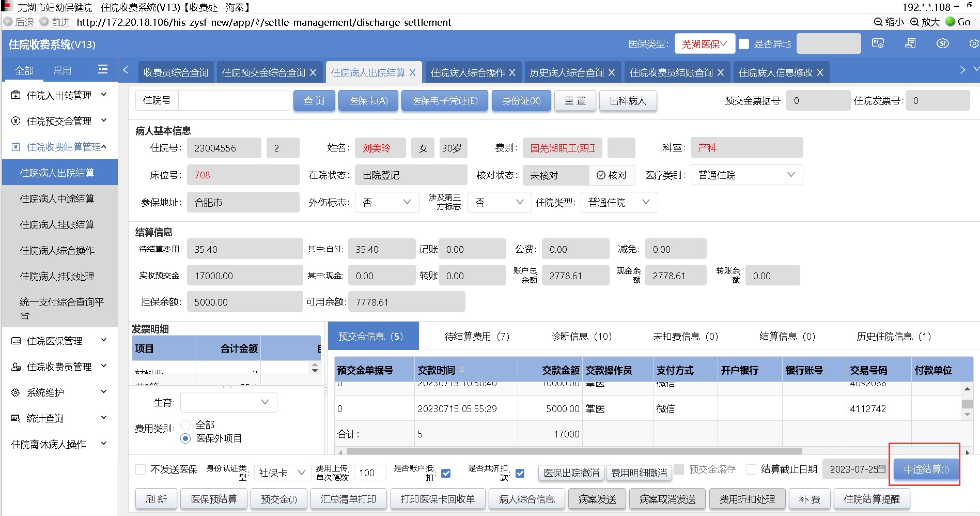Enable the 结算截止日期 checkbox
The width and height of the screenshot is (980, 516).
pyautogui.click(x=751, y=469)
